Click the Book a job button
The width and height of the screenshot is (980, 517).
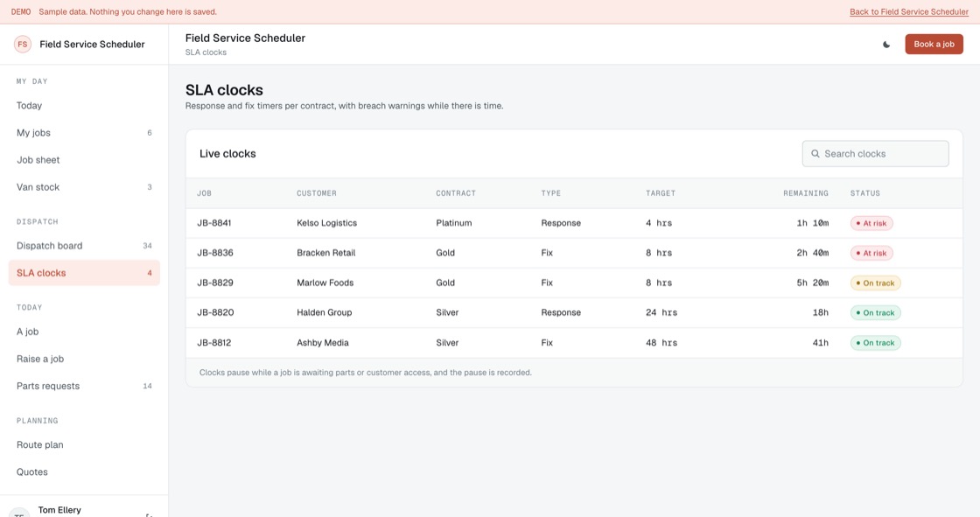click(934, 45)
